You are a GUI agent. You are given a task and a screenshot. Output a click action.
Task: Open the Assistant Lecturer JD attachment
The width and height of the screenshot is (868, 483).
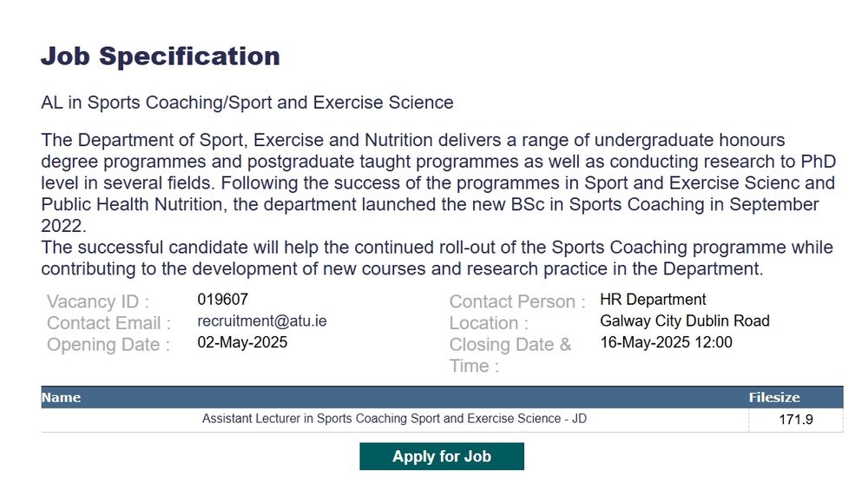click(394, 419)
